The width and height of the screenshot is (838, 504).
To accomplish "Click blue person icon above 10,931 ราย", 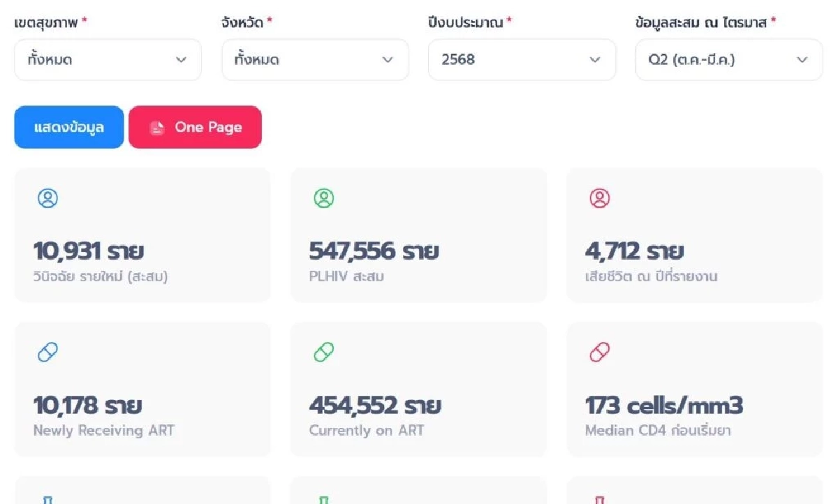I will [x=47, y=199].
